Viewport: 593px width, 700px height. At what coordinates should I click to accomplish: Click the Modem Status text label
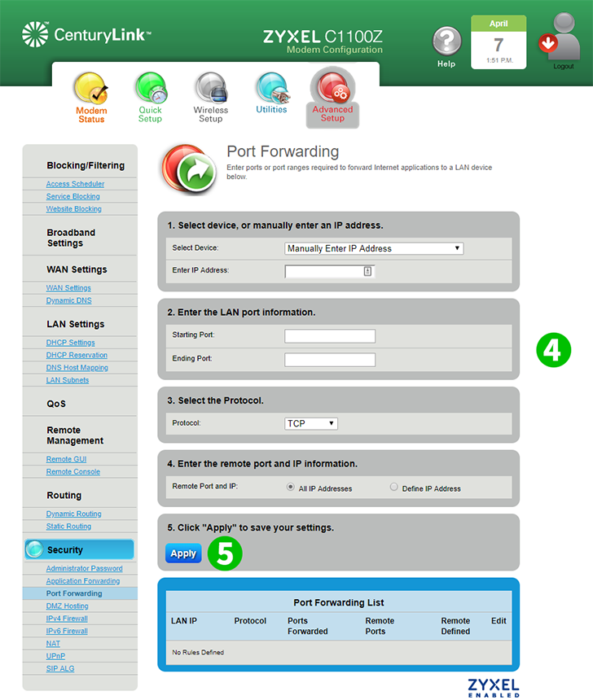91,115
